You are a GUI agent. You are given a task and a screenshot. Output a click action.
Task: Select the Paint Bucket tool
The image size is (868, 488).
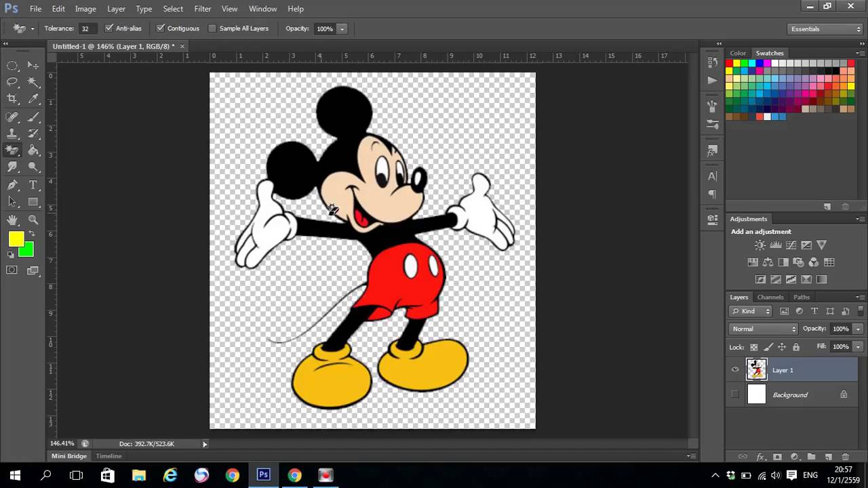tap(33, 150)
